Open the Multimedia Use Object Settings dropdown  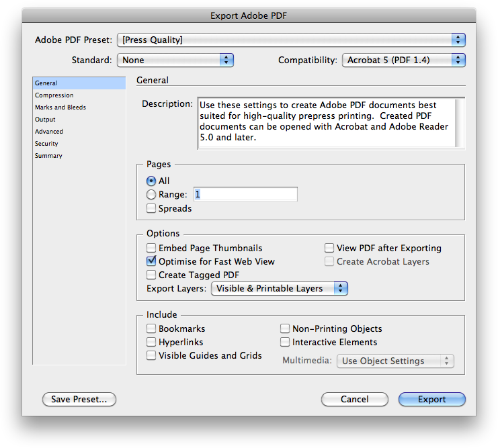pyautogui.click(x=395, y=361)
